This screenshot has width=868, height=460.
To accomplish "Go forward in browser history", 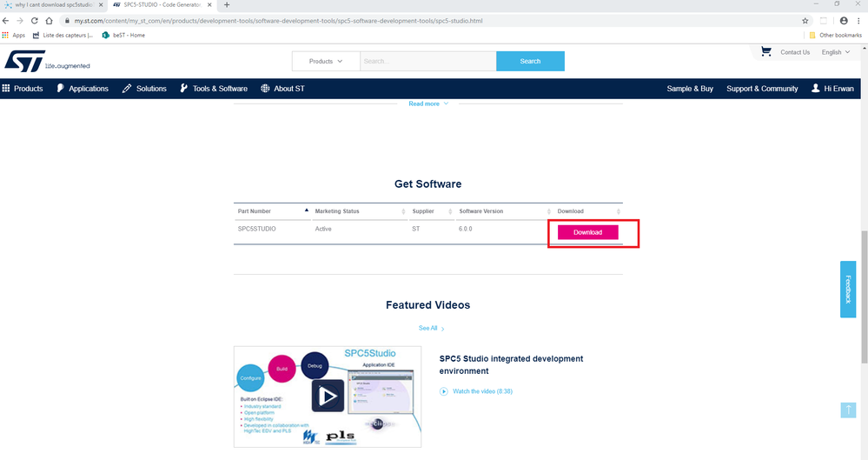I will pyautogui.click(x=20, y=21).
